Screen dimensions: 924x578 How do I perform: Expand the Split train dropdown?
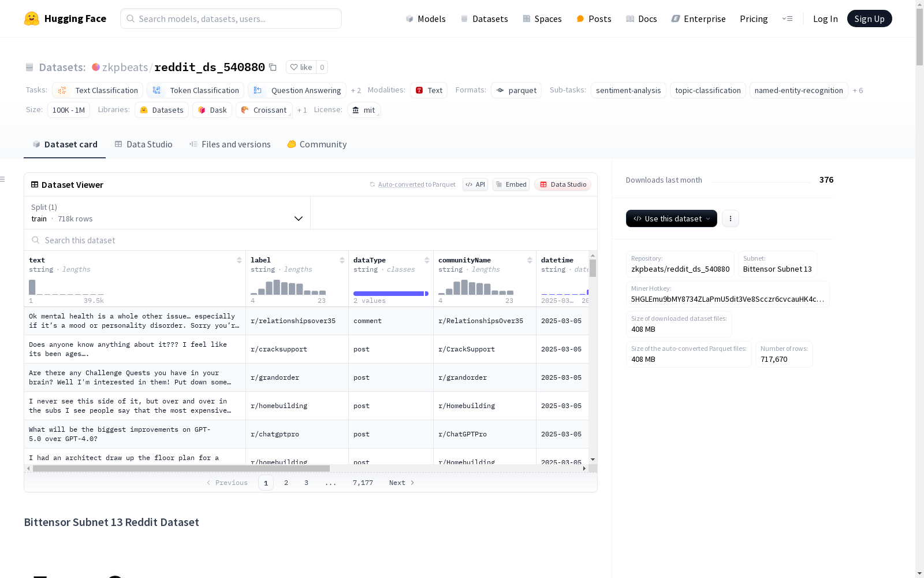(167, 213)
